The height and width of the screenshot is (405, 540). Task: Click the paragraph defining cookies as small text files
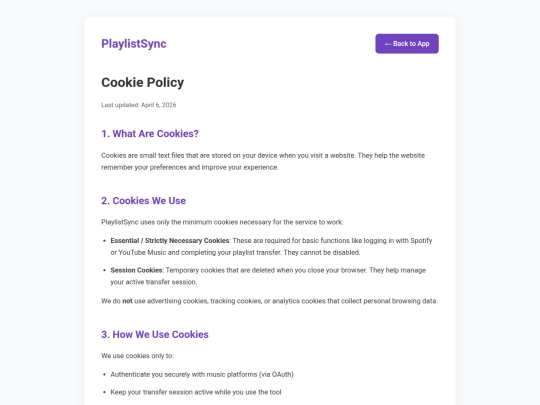coord(263,161)
